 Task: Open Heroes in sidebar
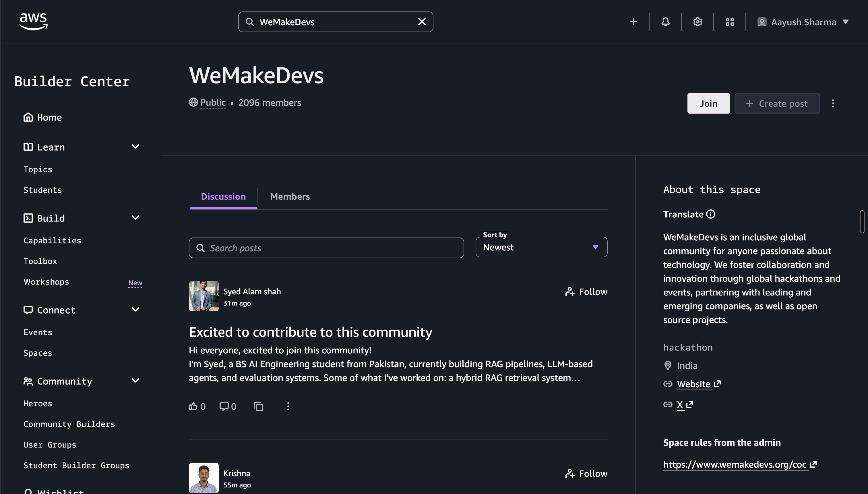coord(38,404)
